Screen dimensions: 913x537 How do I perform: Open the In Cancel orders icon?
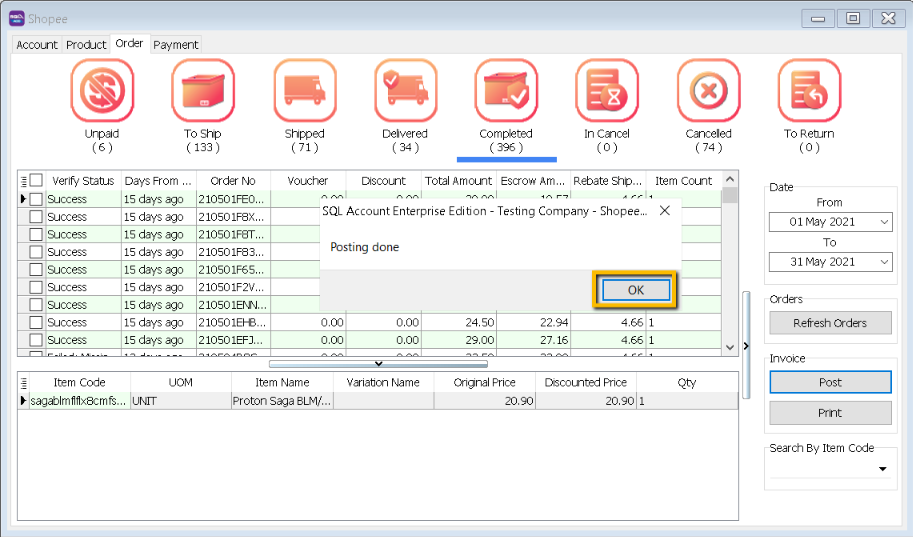(607, 91)
